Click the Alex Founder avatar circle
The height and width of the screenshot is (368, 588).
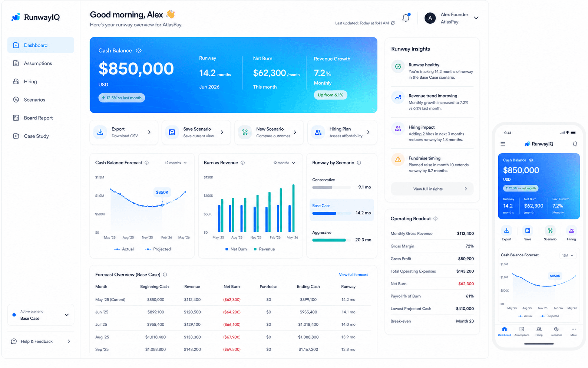[430, 18]
